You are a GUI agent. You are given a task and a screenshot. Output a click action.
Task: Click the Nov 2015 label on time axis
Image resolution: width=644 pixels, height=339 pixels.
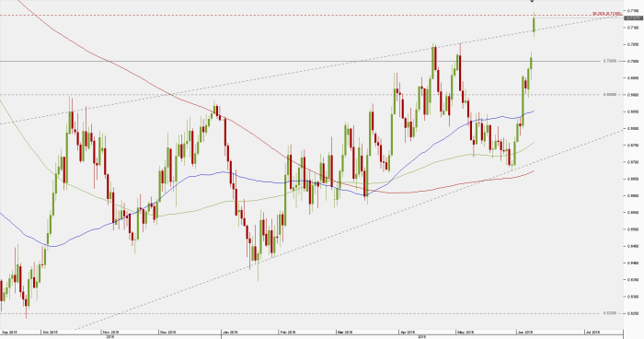coord(110,332)
